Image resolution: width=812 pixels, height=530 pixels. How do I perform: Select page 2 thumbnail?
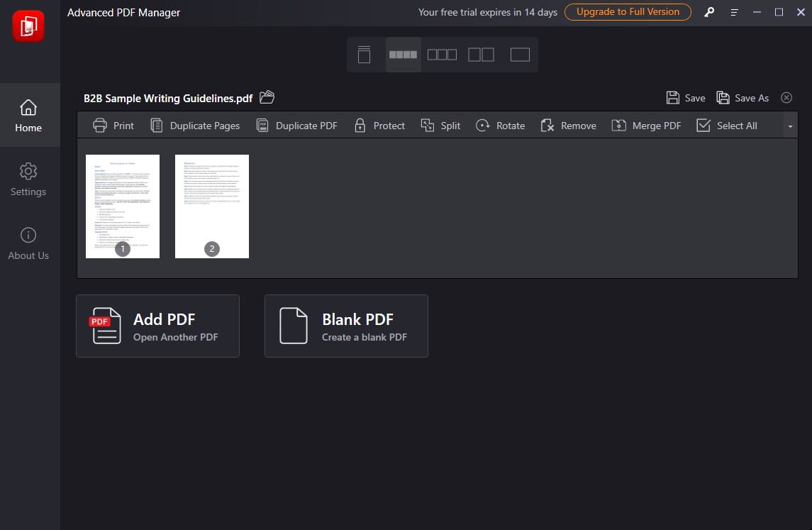[212, 206]
